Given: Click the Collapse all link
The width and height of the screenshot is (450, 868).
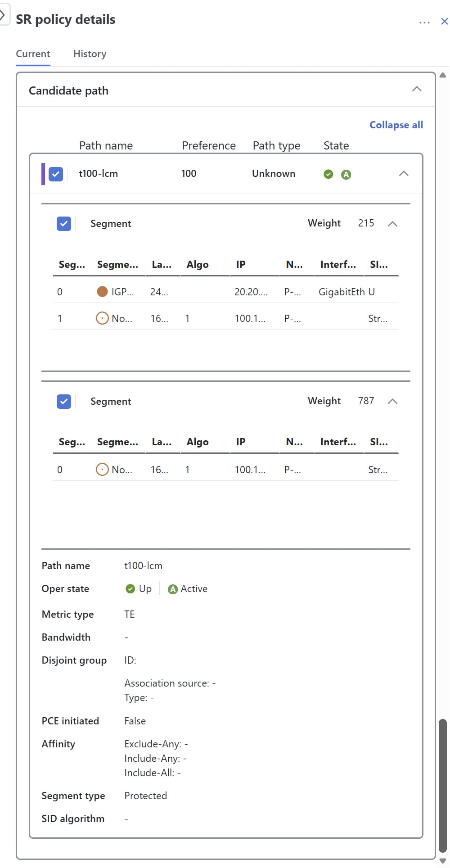Looking at the screenshot, I should [x=396, y=125].
